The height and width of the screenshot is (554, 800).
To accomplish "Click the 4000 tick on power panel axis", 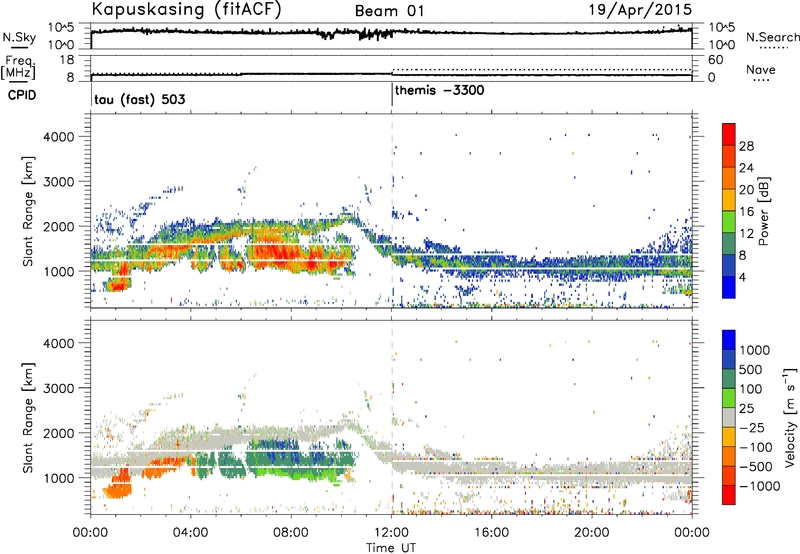I will (x=59, y=137).
